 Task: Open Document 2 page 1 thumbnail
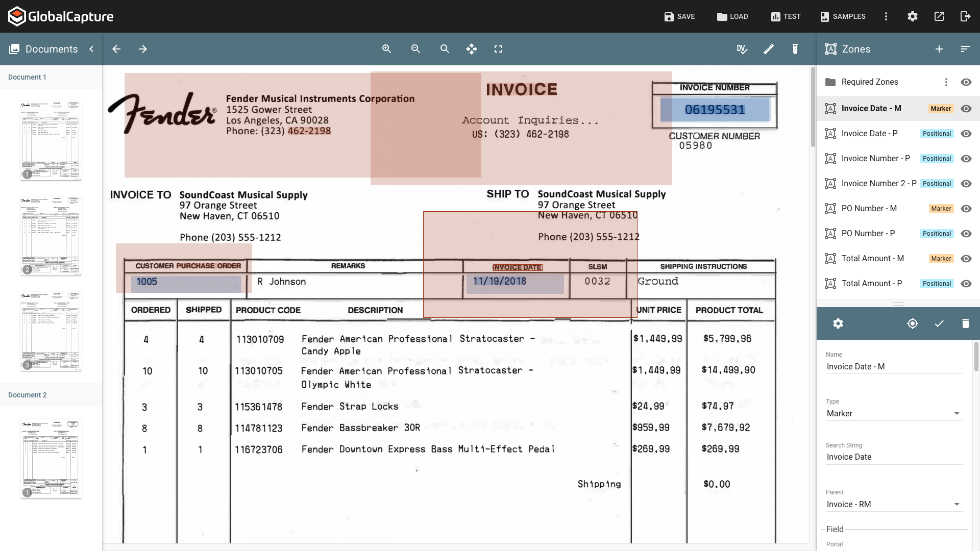(51, 459)
